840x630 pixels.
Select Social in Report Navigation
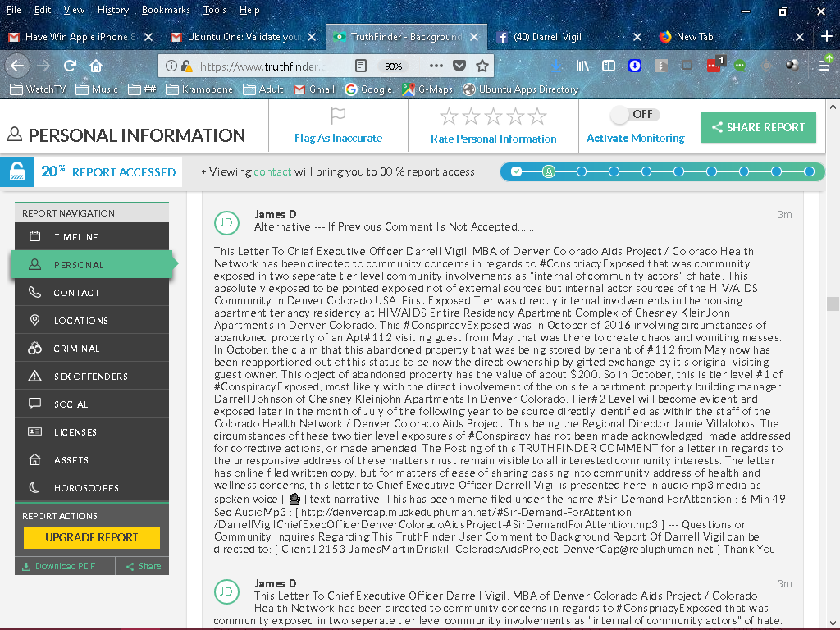point(92,404)
